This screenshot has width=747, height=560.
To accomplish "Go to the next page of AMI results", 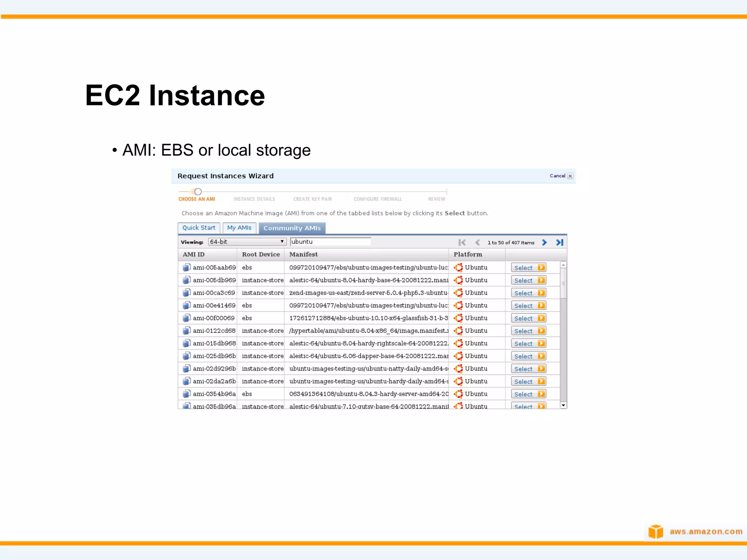I will (544, 242).
